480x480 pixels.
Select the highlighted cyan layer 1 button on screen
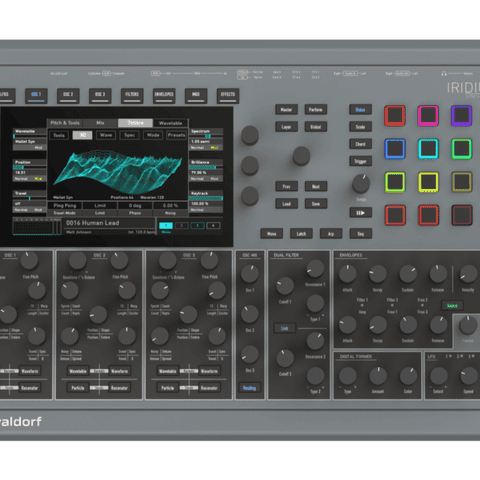point(166,226)
